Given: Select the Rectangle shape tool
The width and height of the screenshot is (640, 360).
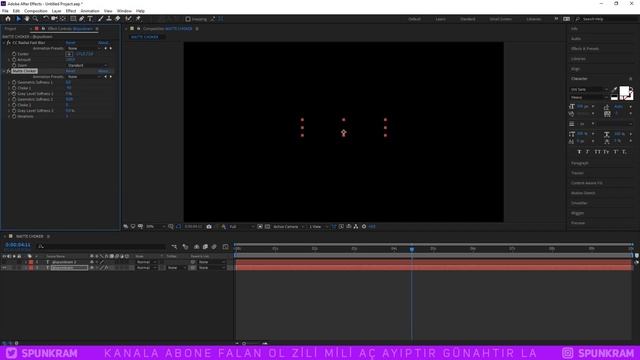Looking at the screenshot, I should 73,19.
